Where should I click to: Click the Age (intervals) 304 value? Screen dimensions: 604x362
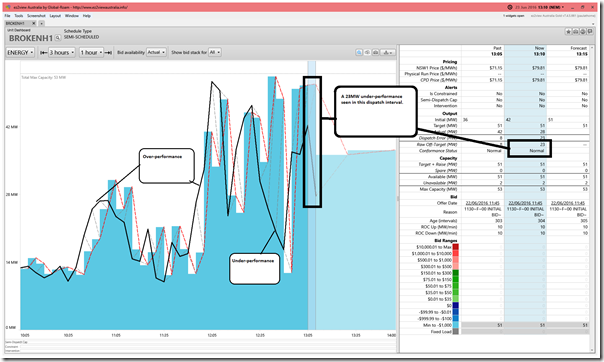(541, 221)
